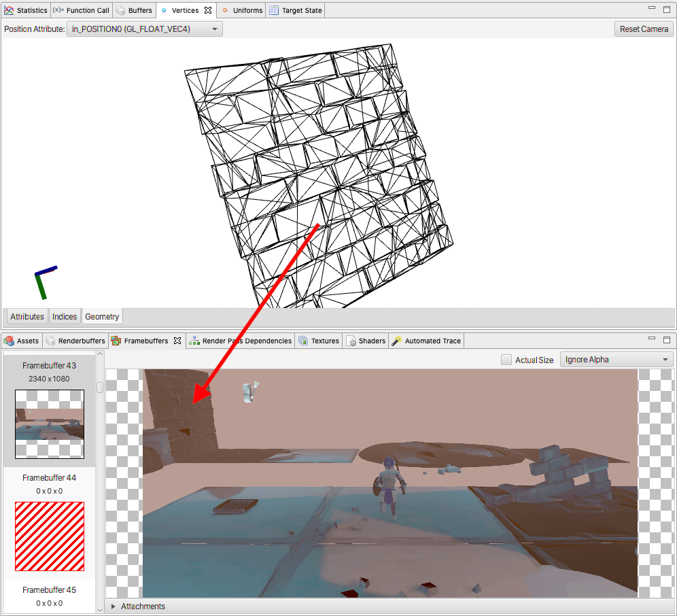Click the Render Pass Dependencies tab icon
Image resolution: width=677 pixels, height=616 pixels.
194,341
